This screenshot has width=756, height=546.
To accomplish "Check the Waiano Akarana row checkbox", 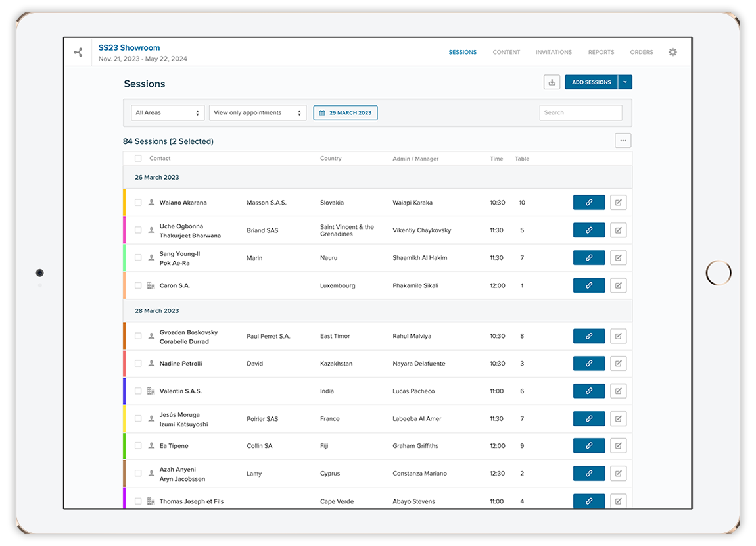I will [138, 203].
